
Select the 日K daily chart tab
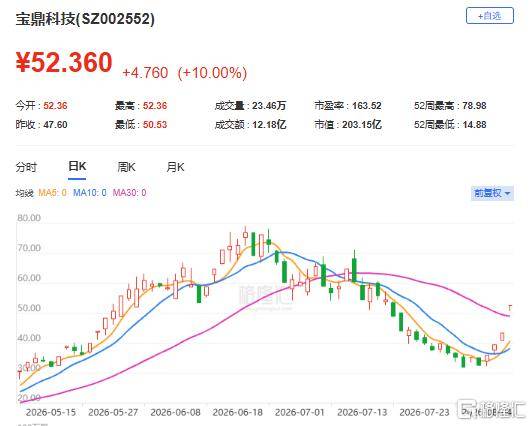click(77, 167)
